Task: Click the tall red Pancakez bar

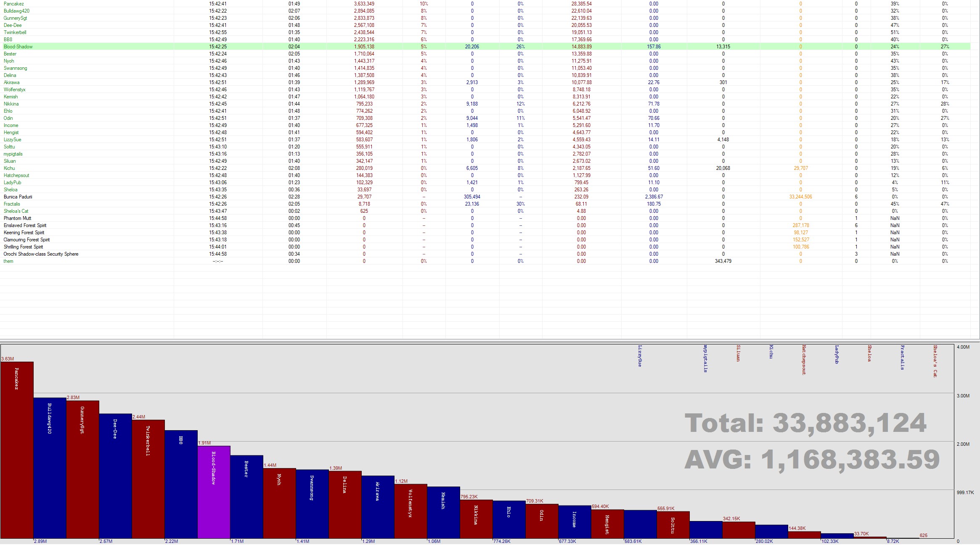Action: tap(17, 450)
